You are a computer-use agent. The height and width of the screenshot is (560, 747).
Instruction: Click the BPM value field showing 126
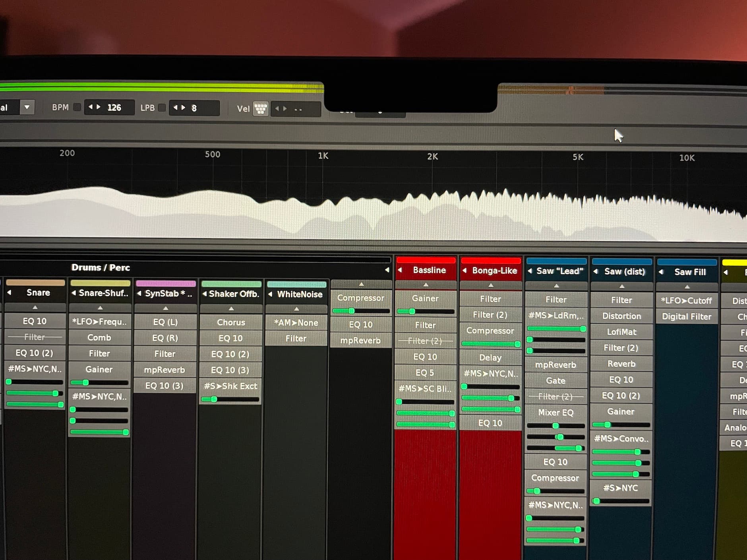[110, 108]
